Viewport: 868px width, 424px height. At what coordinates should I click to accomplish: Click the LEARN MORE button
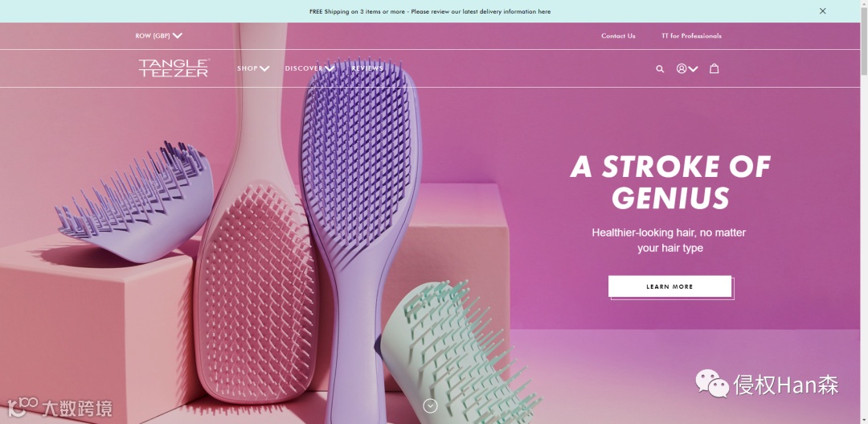pos(669,286)
